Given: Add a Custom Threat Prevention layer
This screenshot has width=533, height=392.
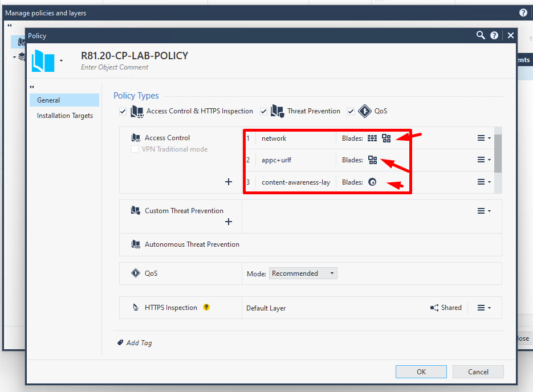Looking at the screenshot, I should [229, 222].
